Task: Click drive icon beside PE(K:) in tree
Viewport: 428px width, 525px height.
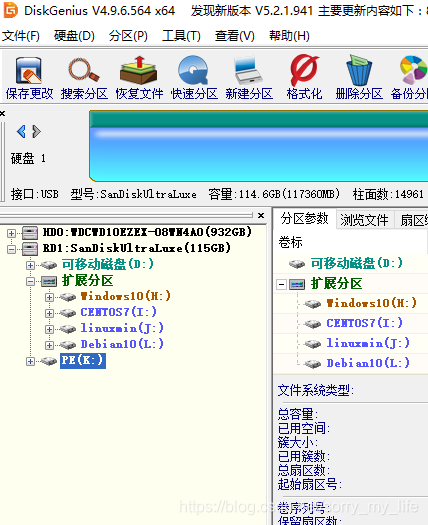Action: 49,361
